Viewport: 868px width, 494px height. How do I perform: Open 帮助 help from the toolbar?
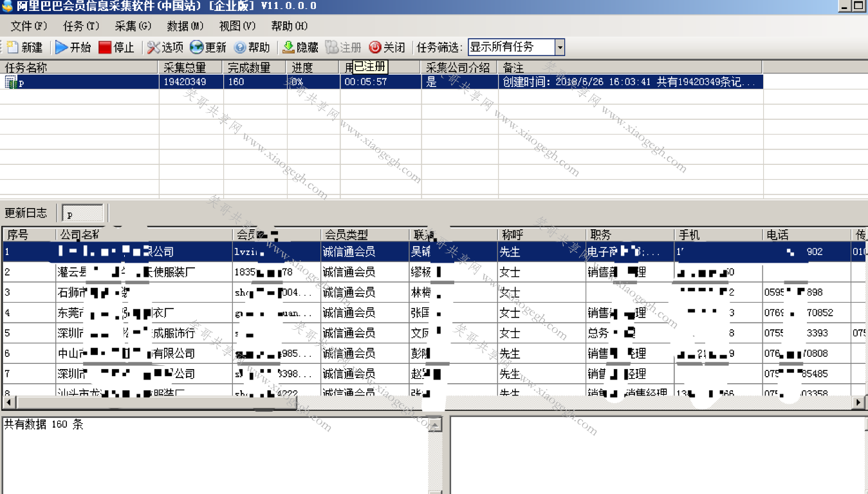click(x=252, y=47)
